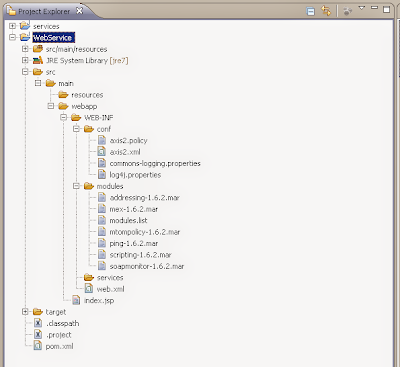Select the target folder label
The image size is (400, 367).
tap(56, 312)
